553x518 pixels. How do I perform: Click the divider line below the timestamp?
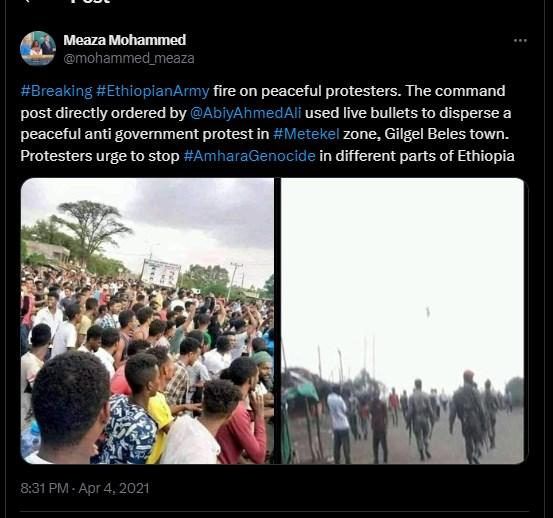(274, 511)
